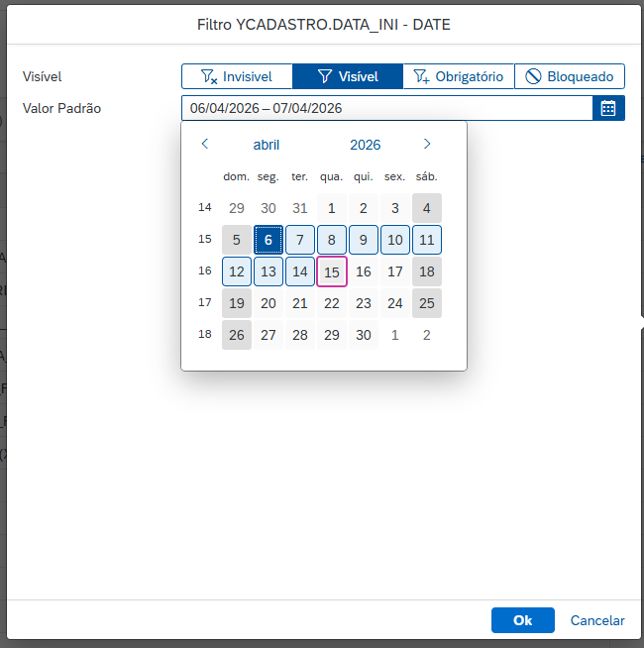
Task: Confirm with the Ok button
Action: click(523, 620)
